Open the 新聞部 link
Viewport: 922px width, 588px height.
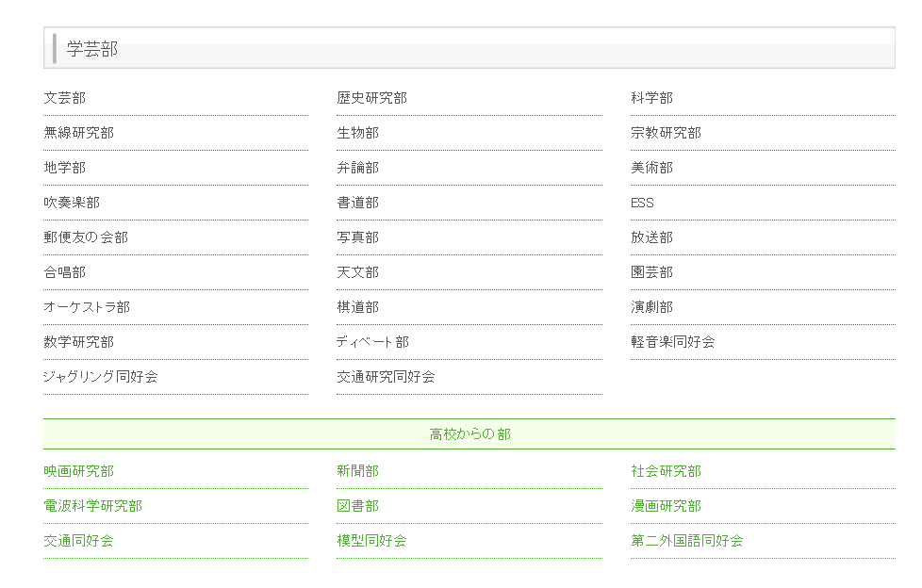(358, 471)
